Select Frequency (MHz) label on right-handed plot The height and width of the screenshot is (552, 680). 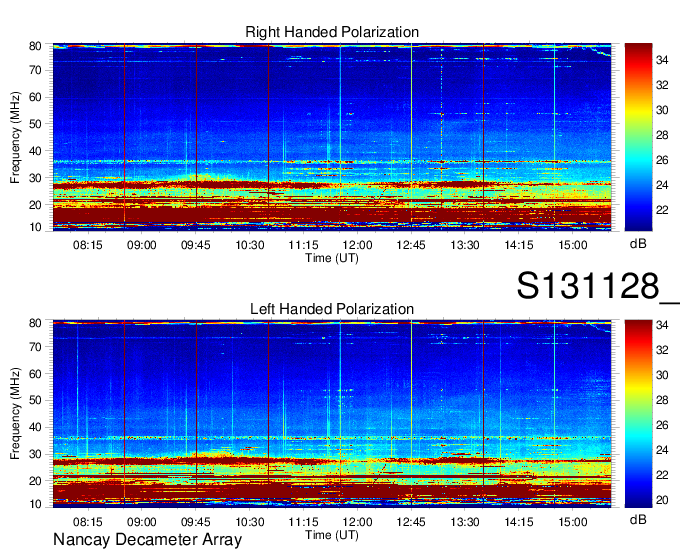pos(15,137)
